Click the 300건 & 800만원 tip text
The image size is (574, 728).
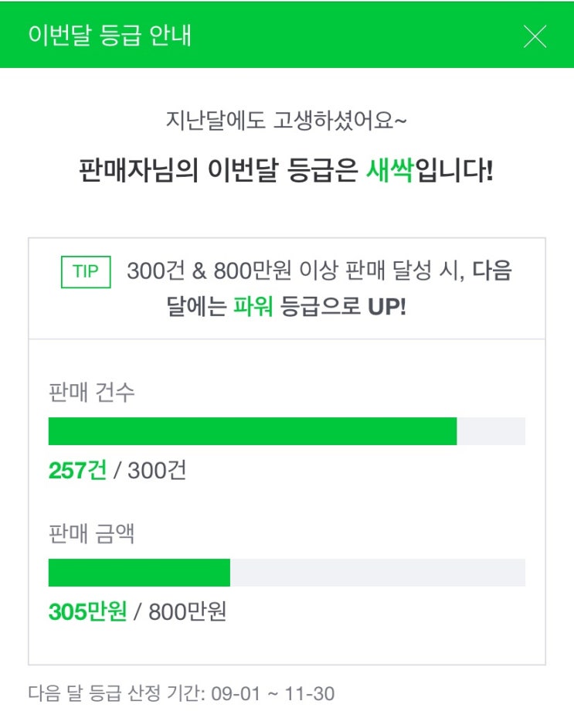click(294, 272)
